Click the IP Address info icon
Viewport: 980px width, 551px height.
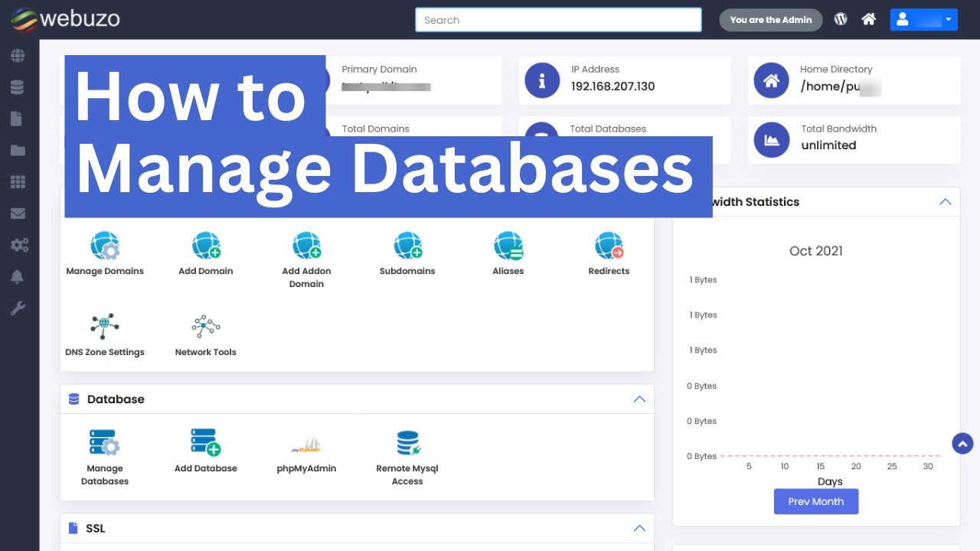click(x=542, y=80)
